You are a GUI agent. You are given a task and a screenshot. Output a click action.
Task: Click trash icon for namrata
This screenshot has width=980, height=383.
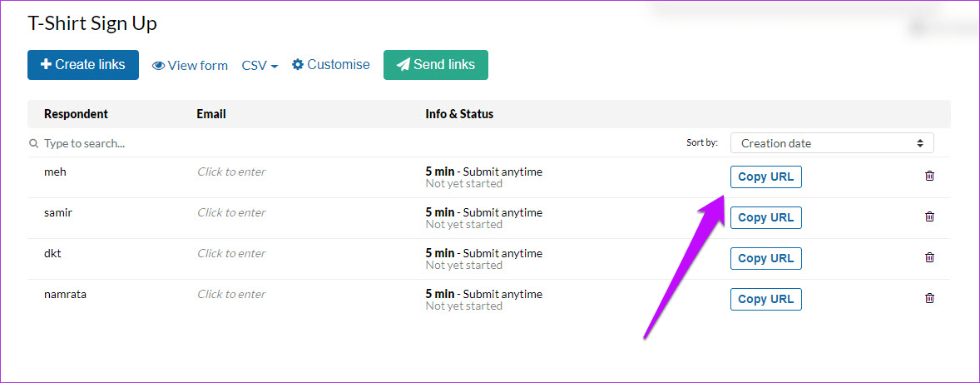pyautogui.click(x=929, y=298)
